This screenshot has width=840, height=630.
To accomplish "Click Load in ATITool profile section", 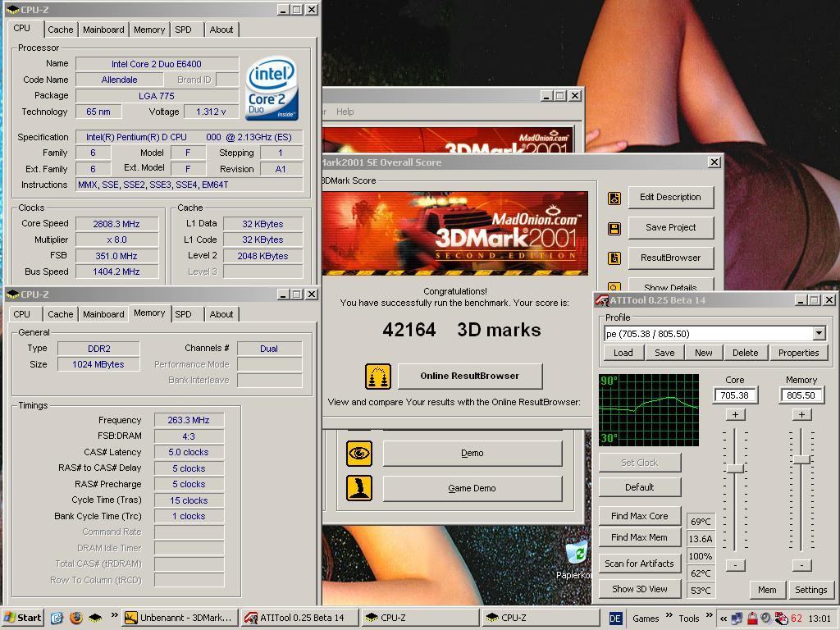I will pos(623,353).
